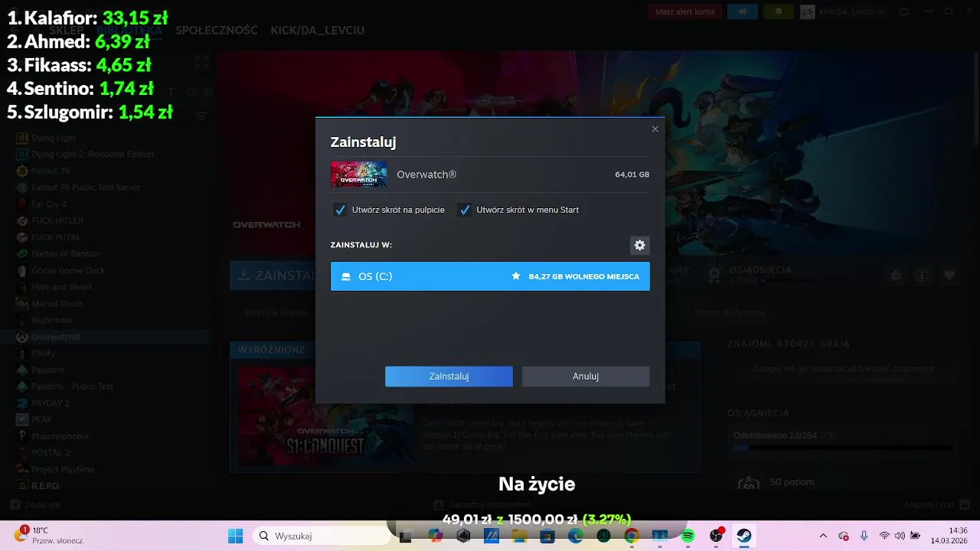Click 'Zarządzaj pobieraniem' at the bottom
The height and width of the screenshot is (551, 980).
[x=482, y=505]
